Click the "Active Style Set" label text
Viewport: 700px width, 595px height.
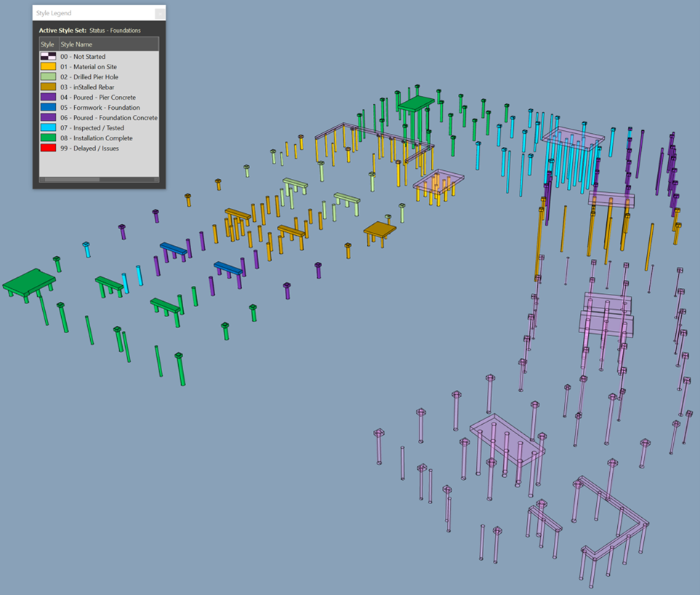pyautogui.click(x=62, y=31)
